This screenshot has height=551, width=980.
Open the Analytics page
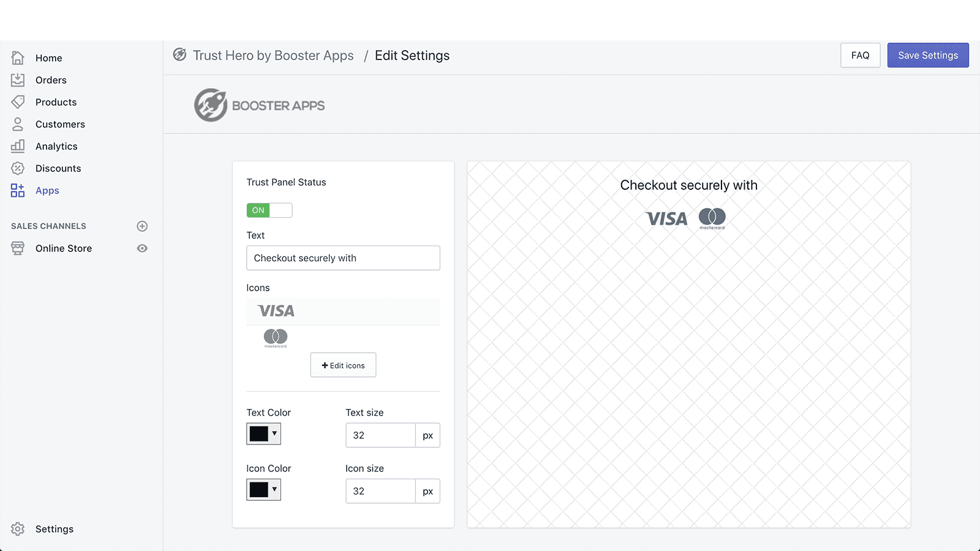pos(56,146)
